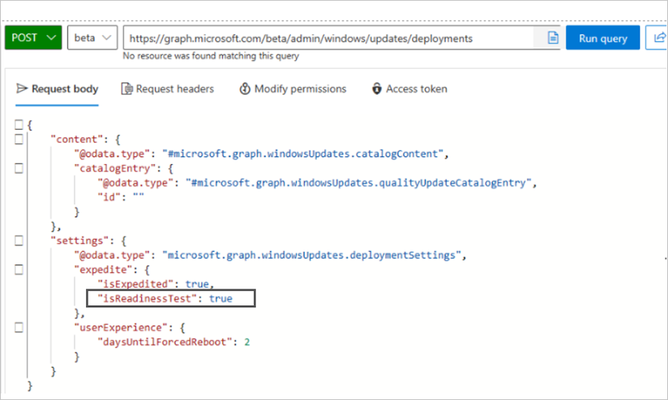Image resolution: width=668 pixels, height=400 pixels.
Task: Collapse the root JSON object fold box
Action: (19, 125)
